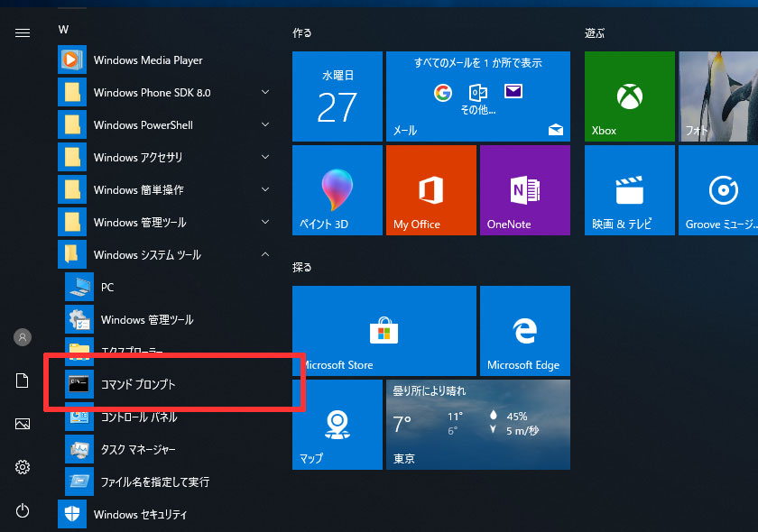Open the 映画 & テレビ tile
Image resolution: width=758 pixels, height=532 pixels.
point(630,190)
